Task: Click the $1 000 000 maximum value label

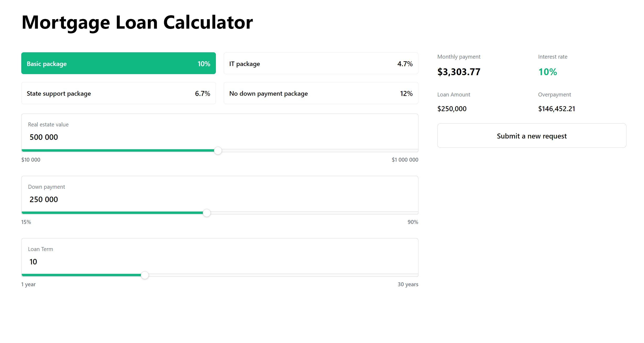Action: pyautogui.click(x=405, y=160)
